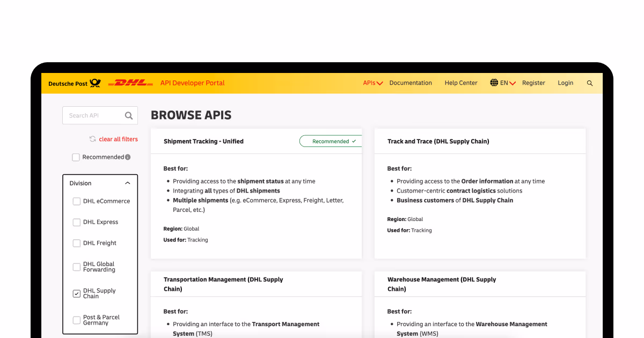Click the API Developer Portal title link
This screenshot has width=644, height=338.
click(x=192, y=83)
